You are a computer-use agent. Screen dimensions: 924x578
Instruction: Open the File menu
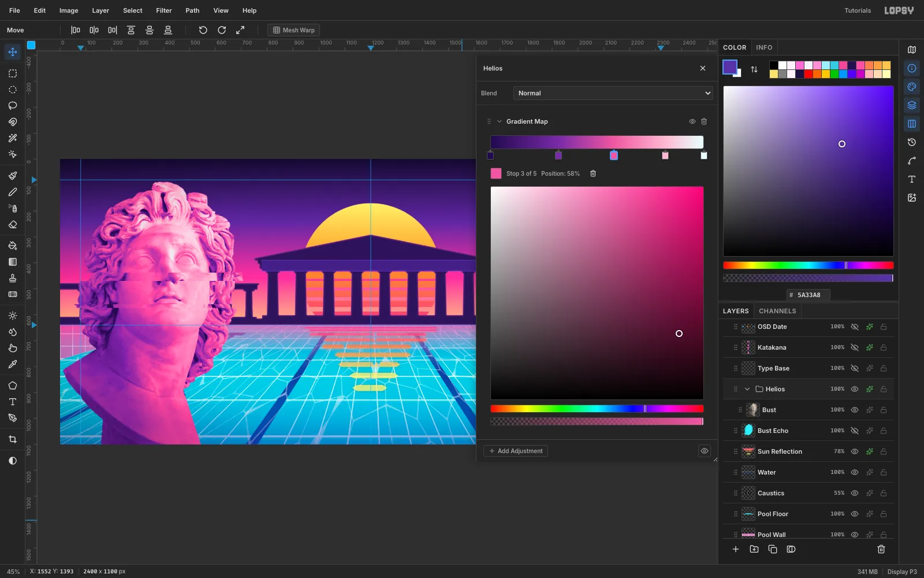click(x=14, y=10)
